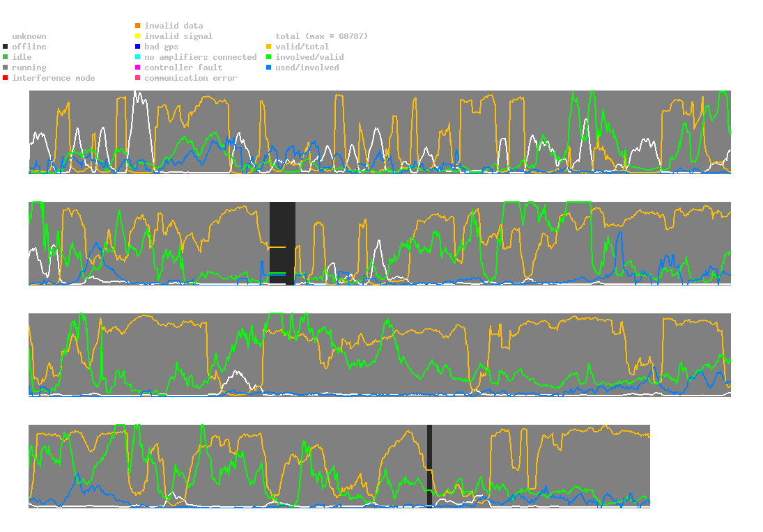
Task: Select the cyan no amplifiers connected swatch
Action: pos(138,57)
